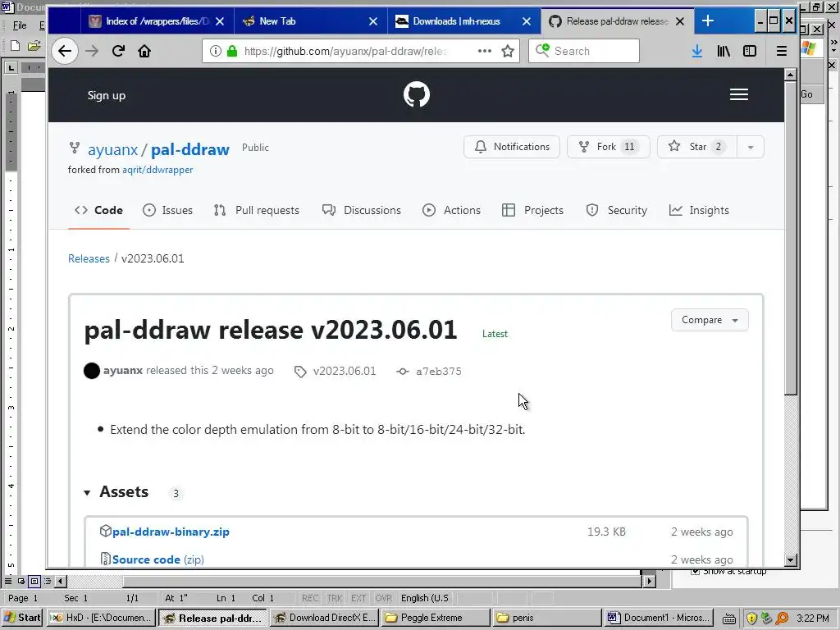840x630 pixels.
Task: Click the GitHub Octocat logo
Action: (x=416, y=94)
